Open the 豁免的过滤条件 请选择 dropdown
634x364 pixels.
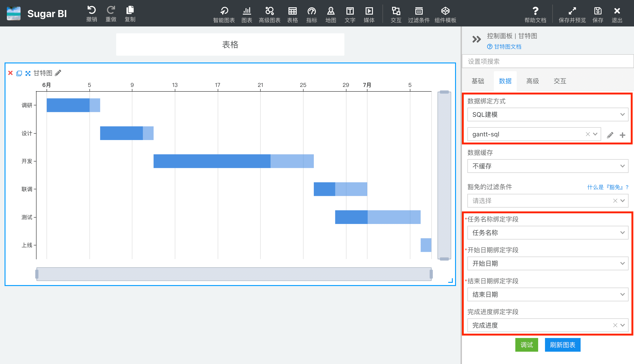click(548, 200)
